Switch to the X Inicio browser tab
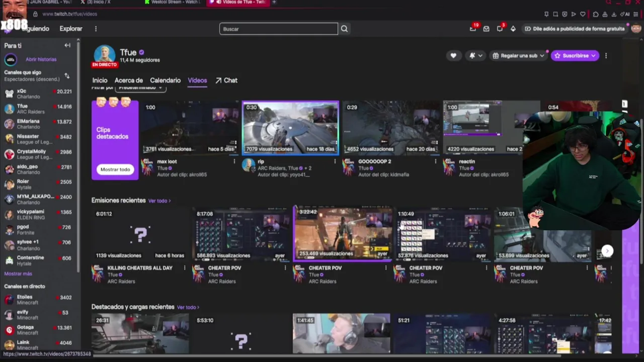 pyautogui.click(x=98, y=2)
